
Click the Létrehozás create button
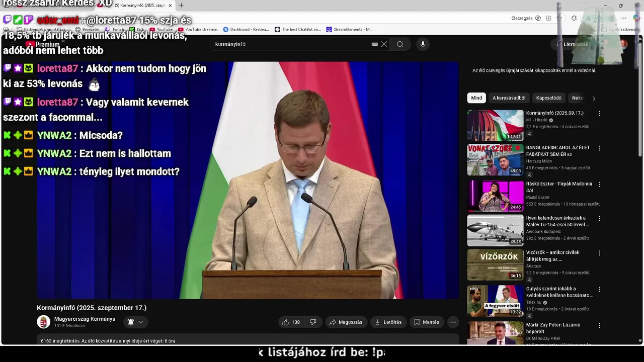click(x=571, y=44)
